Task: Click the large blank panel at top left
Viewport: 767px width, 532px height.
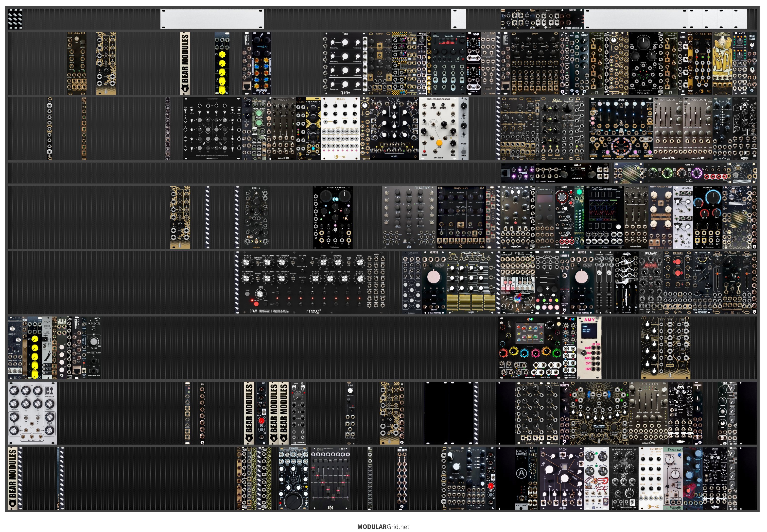Action: [x=212, y=19]
